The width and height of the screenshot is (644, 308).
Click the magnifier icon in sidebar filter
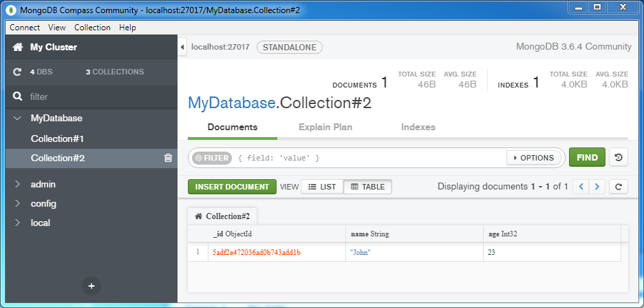click(x=17, y=96)
